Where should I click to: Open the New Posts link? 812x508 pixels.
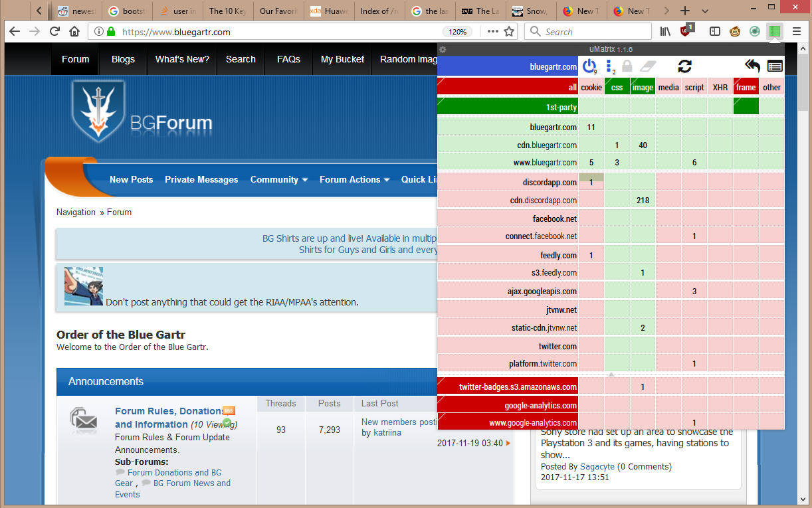(131, 179)
